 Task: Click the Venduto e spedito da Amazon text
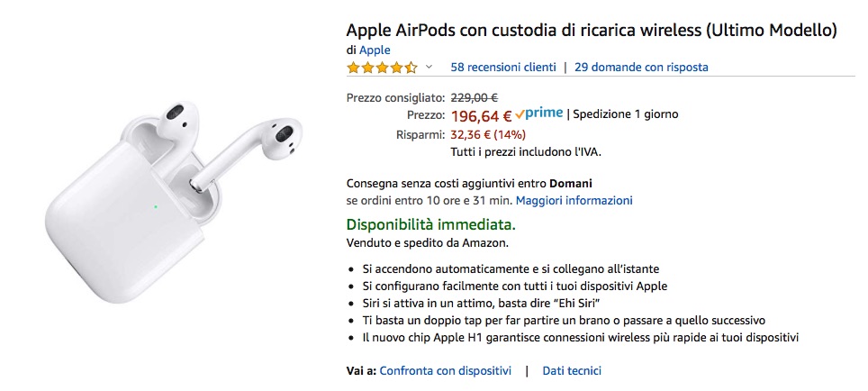[x=428, y=242]
